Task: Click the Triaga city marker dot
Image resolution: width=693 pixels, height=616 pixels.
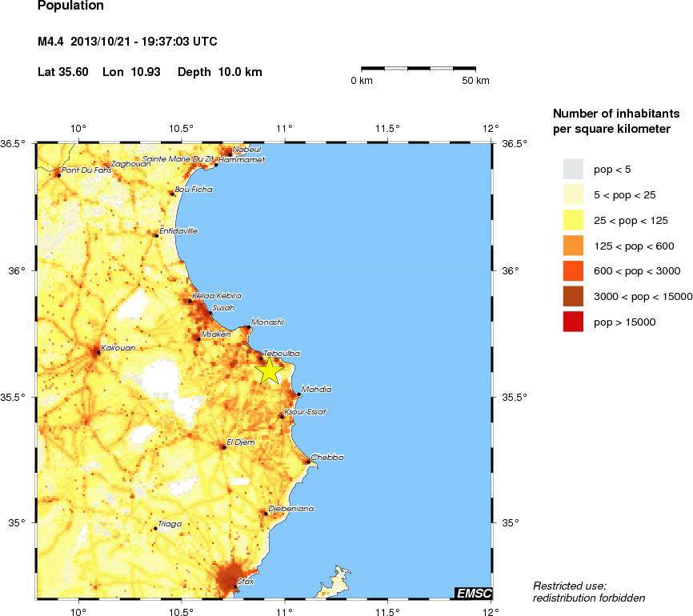Action: [155, 529]
